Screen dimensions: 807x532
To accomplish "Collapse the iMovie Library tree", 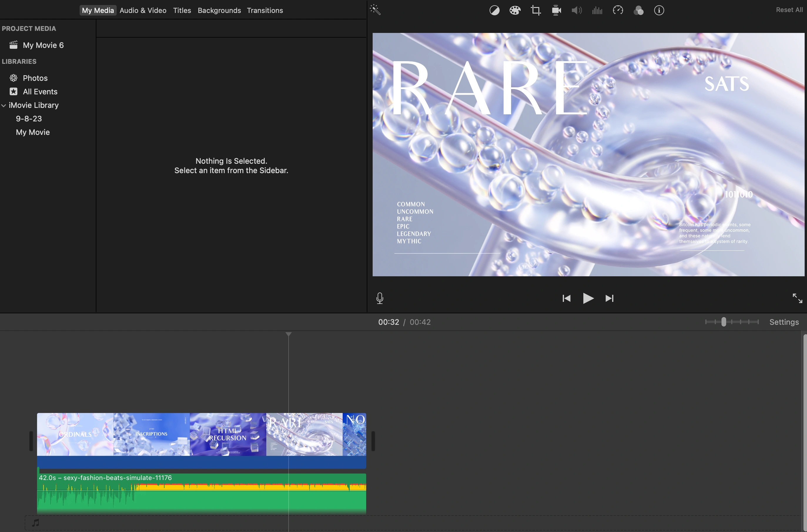I will point(4,105).
